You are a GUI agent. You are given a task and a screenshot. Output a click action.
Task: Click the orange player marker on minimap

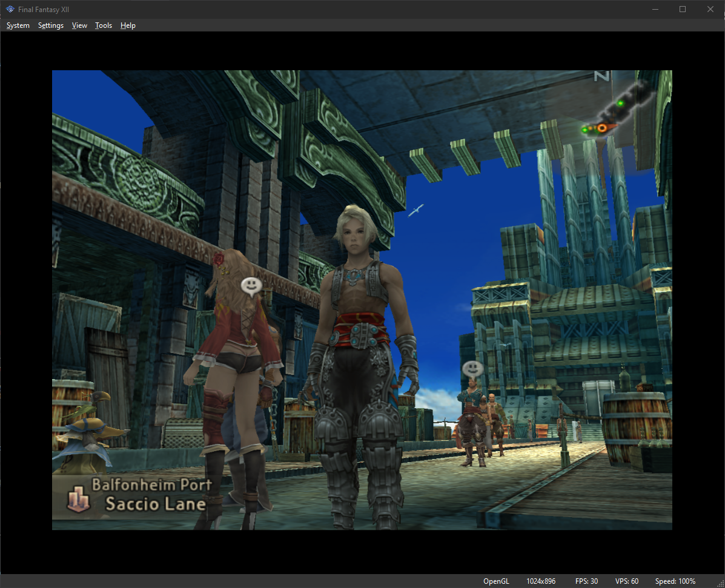click(602, 128)
